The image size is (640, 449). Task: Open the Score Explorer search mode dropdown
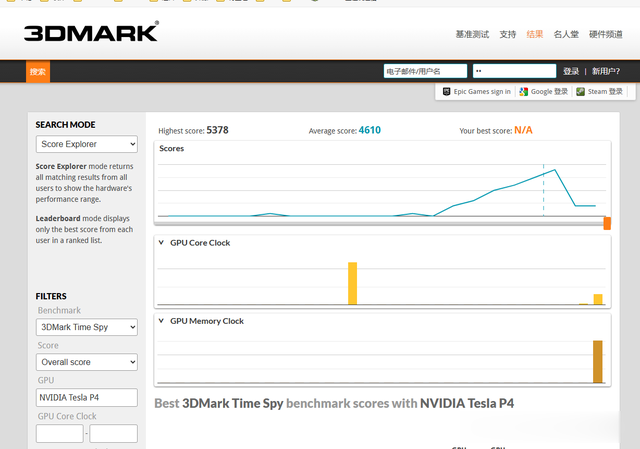[x=87, y=144]
